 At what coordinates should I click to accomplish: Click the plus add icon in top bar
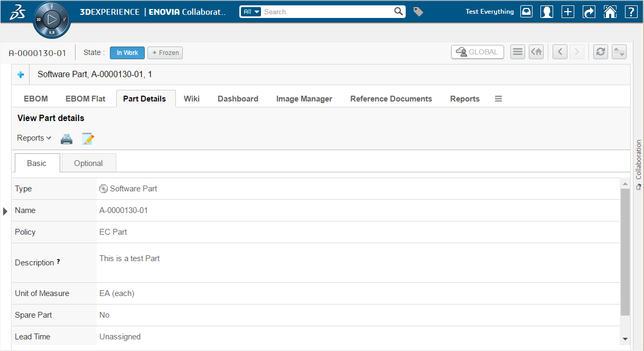click(x=568, y=12)
